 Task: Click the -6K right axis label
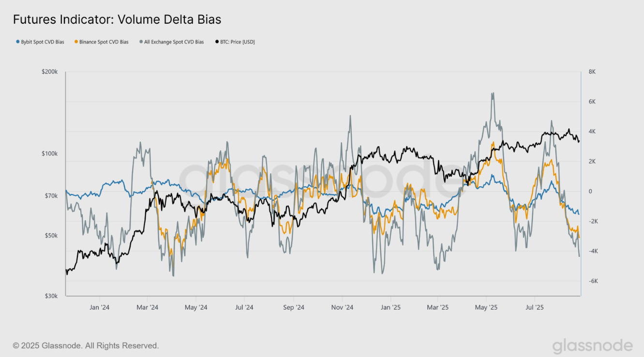pyautogui.click(x=593, y=281)
